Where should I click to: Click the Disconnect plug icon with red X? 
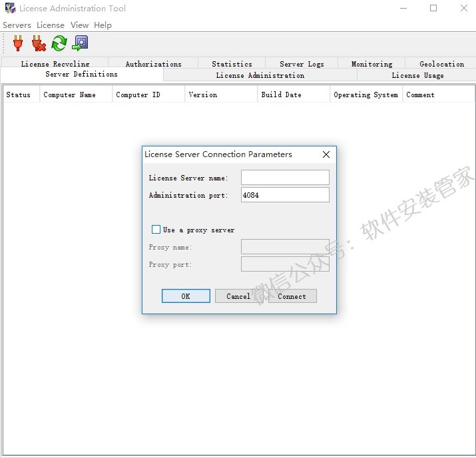click(39, 44)
